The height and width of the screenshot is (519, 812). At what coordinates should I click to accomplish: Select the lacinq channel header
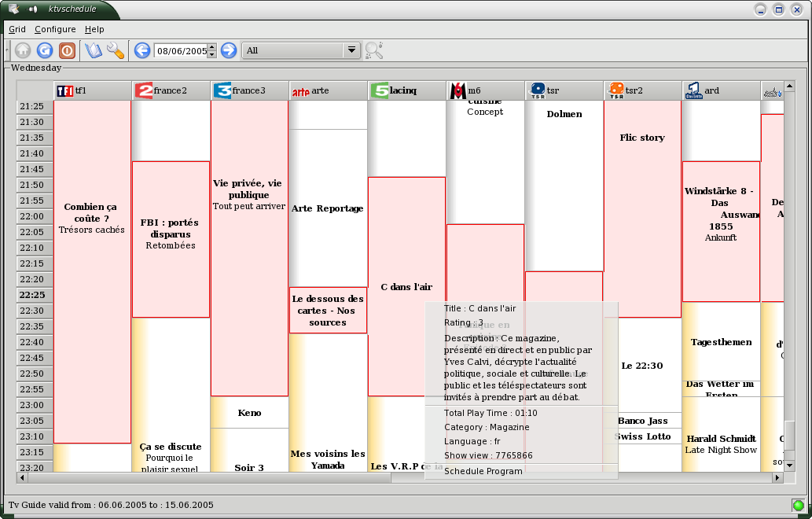407,90
